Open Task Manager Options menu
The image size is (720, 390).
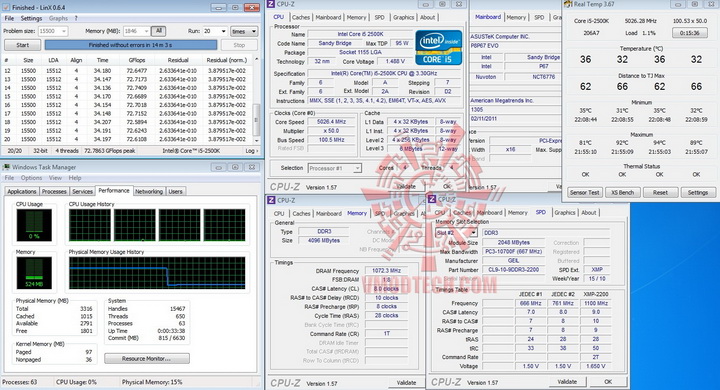(x=31, y=178)
